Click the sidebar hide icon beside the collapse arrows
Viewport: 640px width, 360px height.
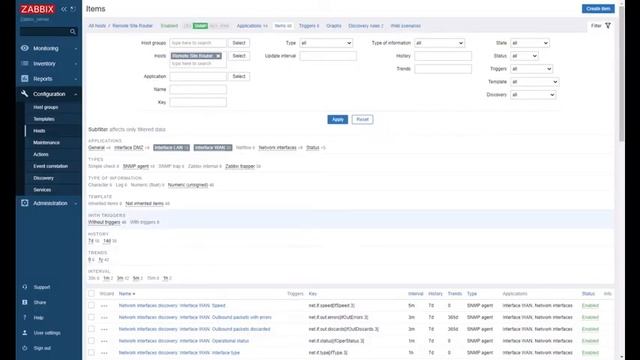73,9
